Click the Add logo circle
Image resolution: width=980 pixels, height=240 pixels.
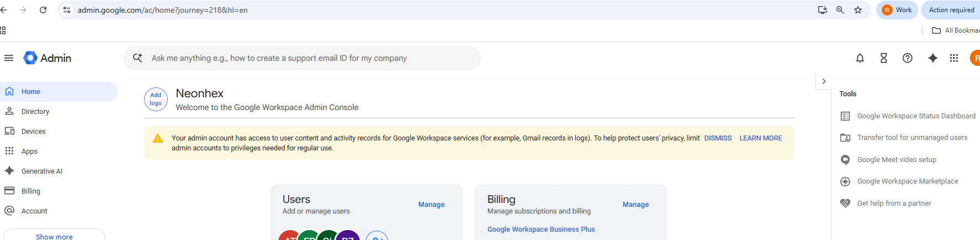tap(156, 99)
